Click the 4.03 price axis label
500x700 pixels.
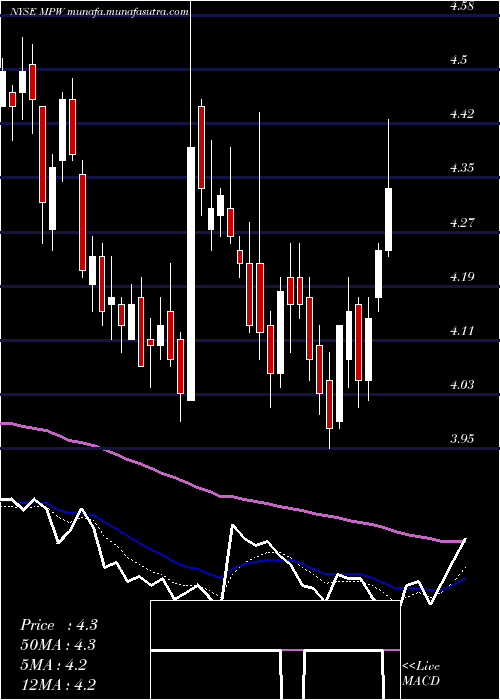pos(461,385)
